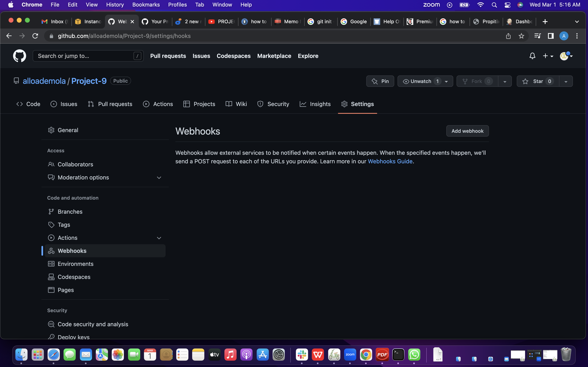Open the Bookmarks menu
The width and height of the screenshot is (588, 367).
[146, 5]
